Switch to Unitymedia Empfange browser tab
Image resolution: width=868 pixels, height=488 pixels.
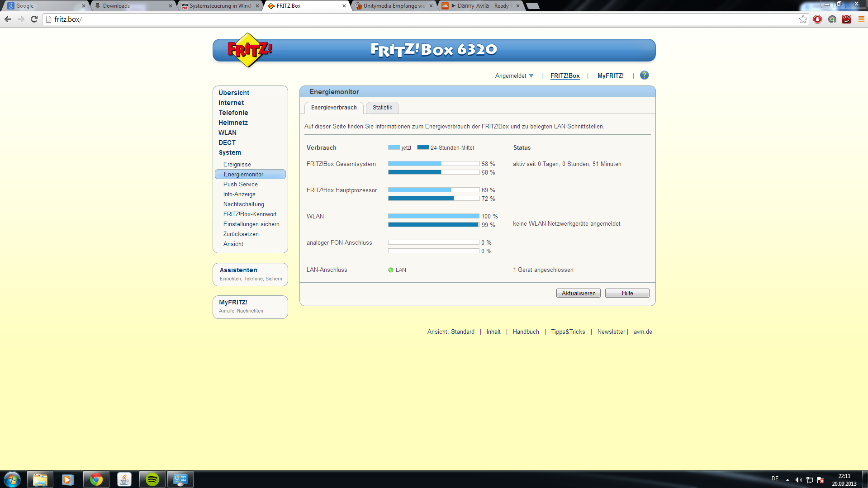pos(394,6)
